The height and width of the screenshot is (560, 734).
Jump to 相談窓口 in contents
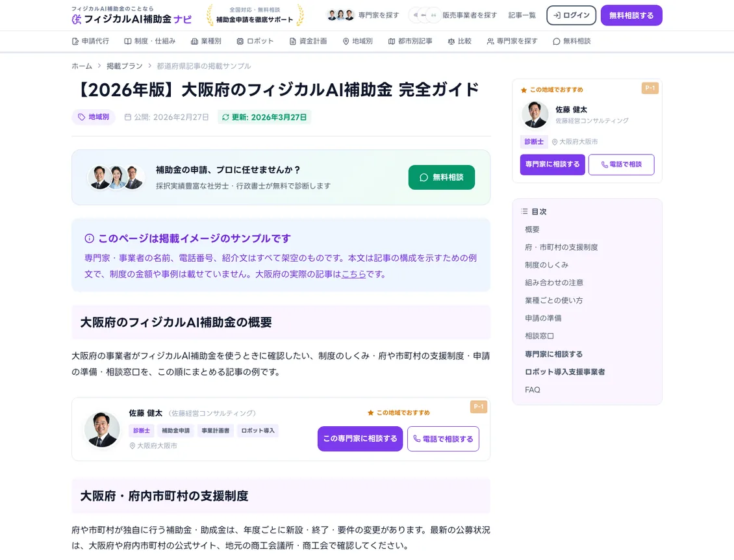coord(539,336)
